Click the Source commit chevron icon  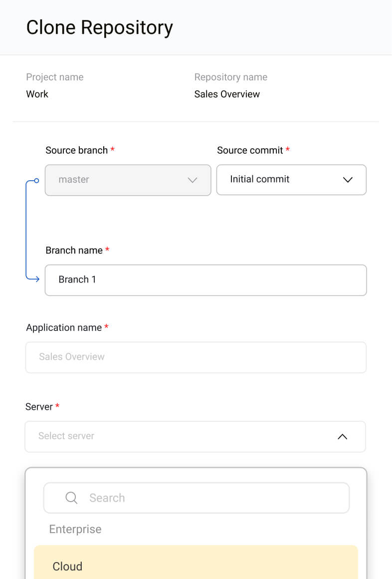348,180
